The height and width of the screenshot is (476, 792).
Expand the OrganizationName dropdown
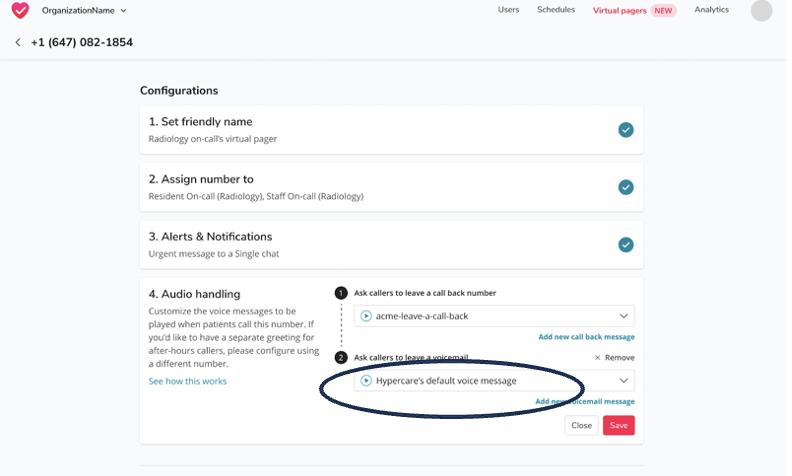click(123, 11)
